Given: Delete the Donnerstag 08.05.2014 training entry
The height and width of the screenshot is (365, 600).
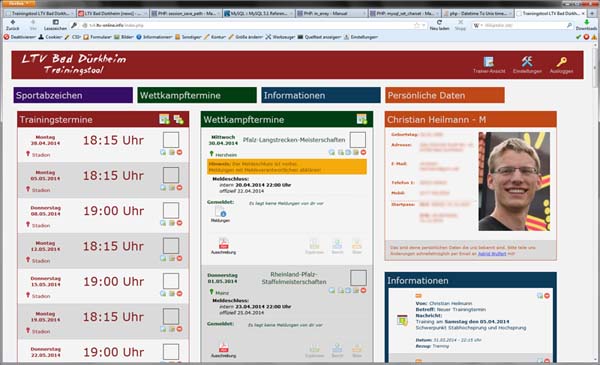Looking at the screenshot, I should point(179,223).
